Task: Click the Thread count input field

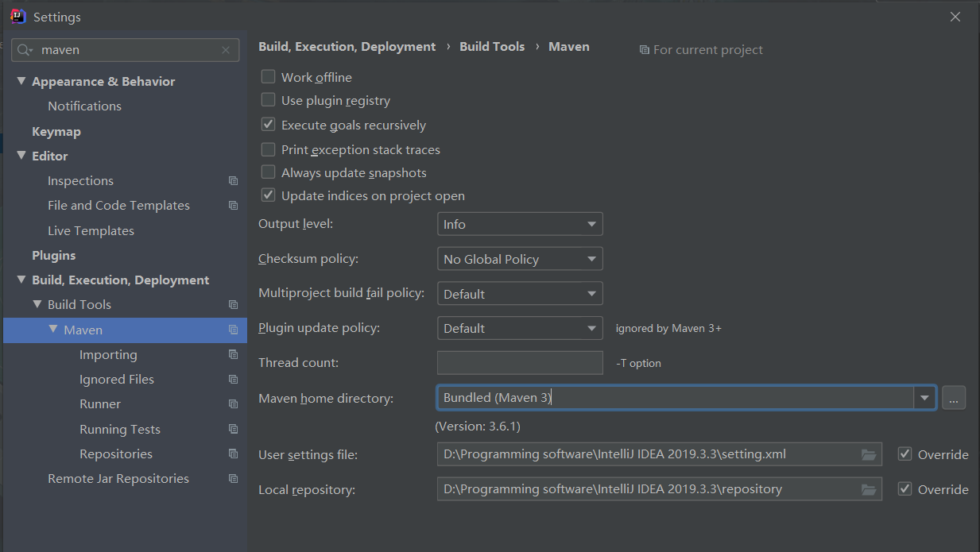Action: pyautogui.click(x=520, y=363)
